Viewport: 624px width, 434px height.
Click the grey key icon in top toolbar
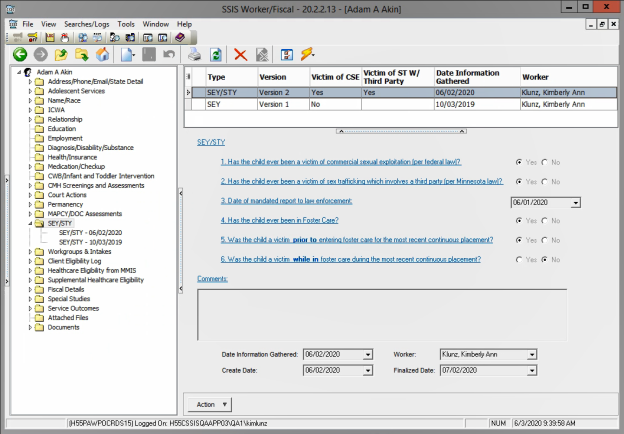point(18,37)
